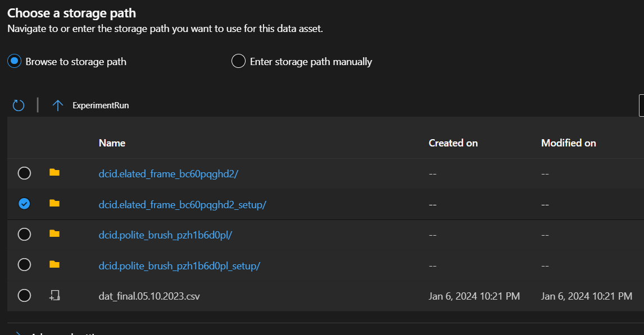This screenshot has width=644, height=335.
Task: Select the radio button for dcid.polite_brush_pzh1b6d0pl/
Action: (x=24, y=234)
